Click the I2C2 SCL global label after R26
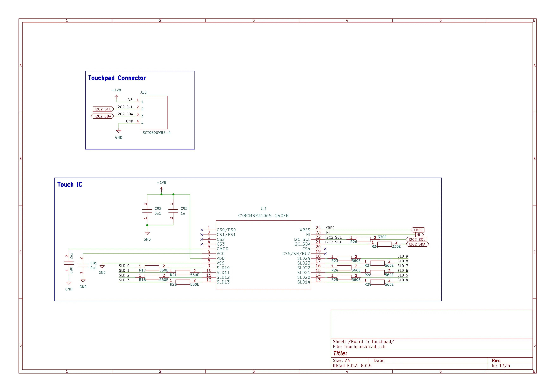 coord(417,239)
